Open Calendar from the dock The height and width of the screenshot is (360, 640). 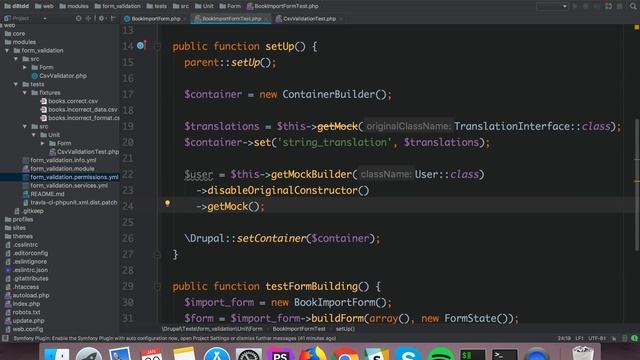click(151, 354)
